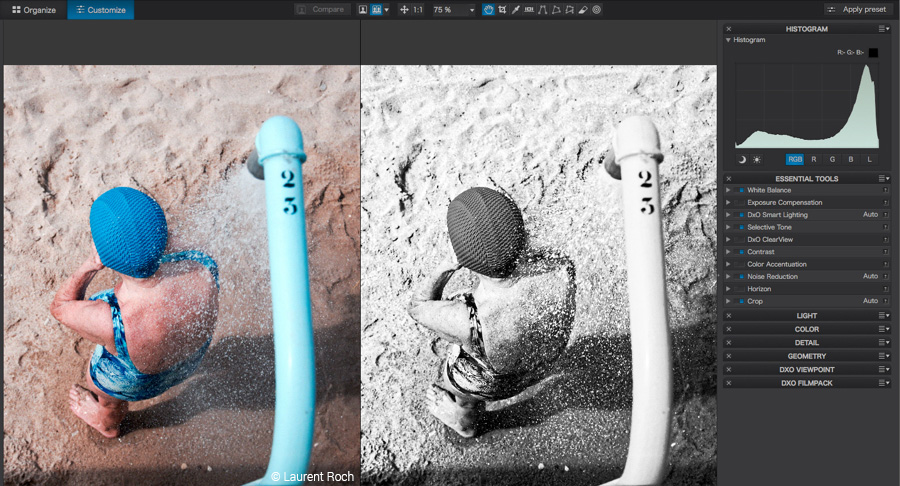Open Color palette options menu
900x486 pixels.
[884, 329]
